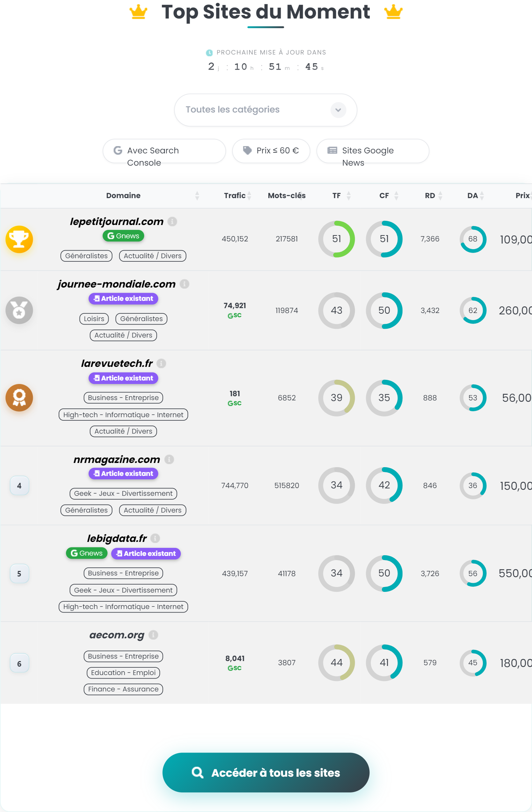This screenshot has width=532, height=812.
Task: Toggle the Sites Google News filter
Action: point(372,151)
